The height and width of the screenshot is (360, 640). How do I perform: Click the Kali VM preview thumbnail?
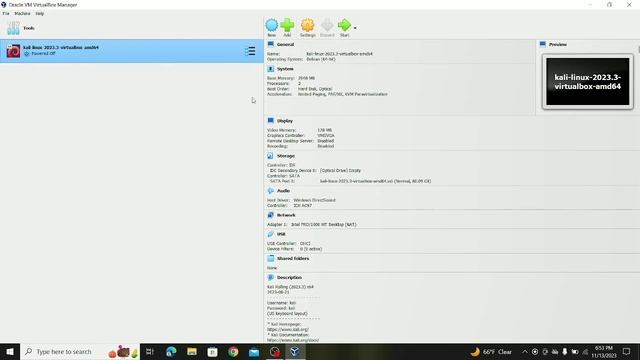click(588, 82)
